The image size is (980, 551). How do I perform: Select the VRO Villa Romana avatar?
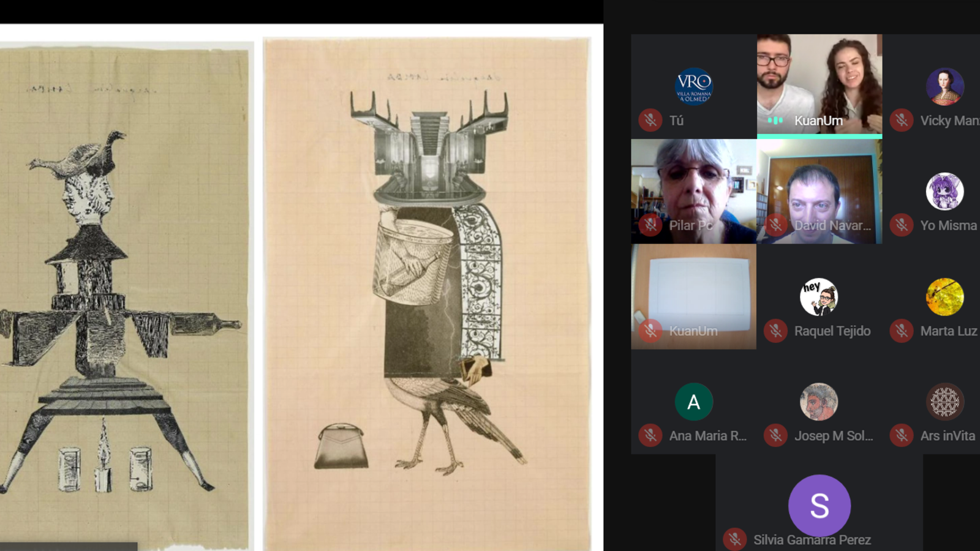693,86
